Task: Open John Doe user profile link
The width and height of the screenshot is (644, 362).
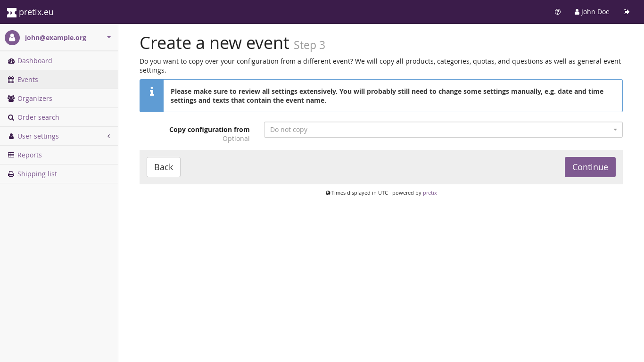Action: (x=592, y=12)
